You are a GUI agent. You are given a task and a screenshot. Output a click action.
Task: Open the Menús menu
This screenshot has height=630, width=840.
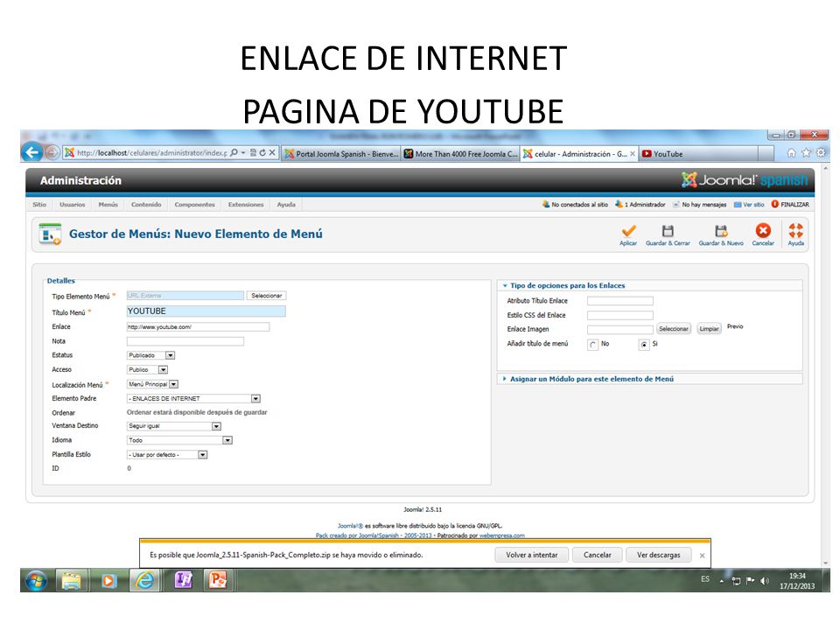click(x=108, y=205)
